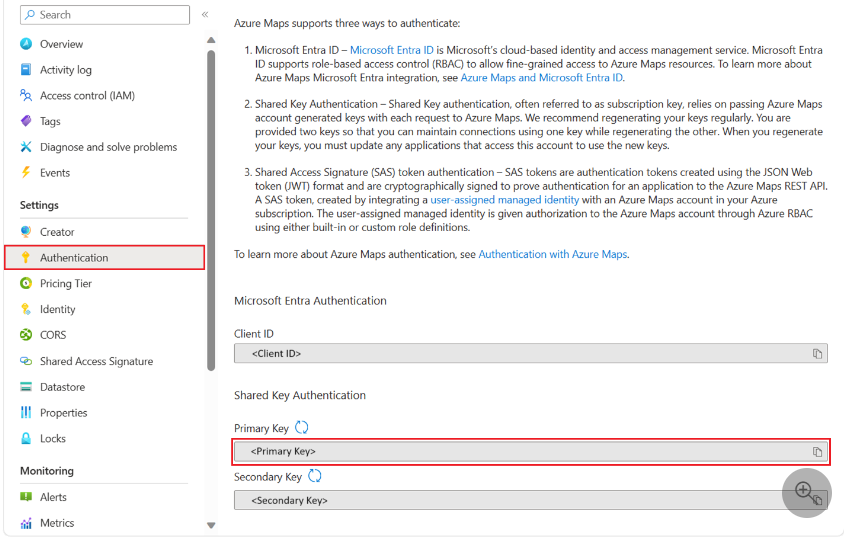Click the Properties bars icon
The image size is (852, 546).
point(26,412)
